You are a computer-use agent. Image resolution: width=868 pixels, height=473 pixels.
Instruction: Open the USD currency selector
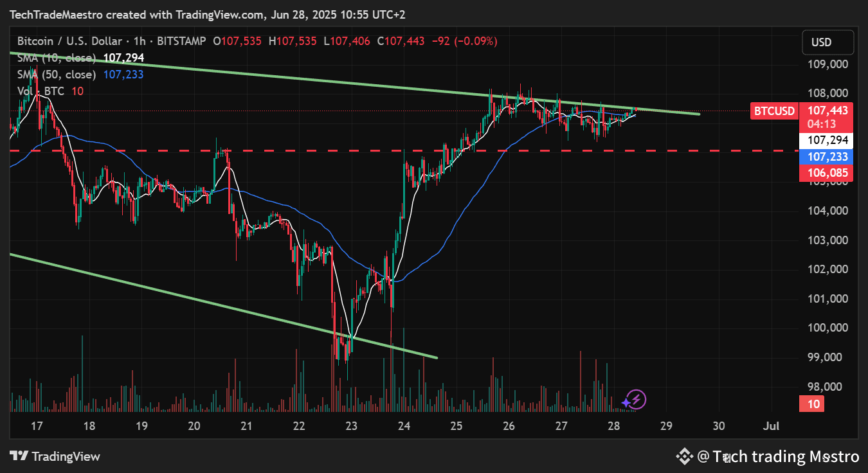tap(828, 42)
